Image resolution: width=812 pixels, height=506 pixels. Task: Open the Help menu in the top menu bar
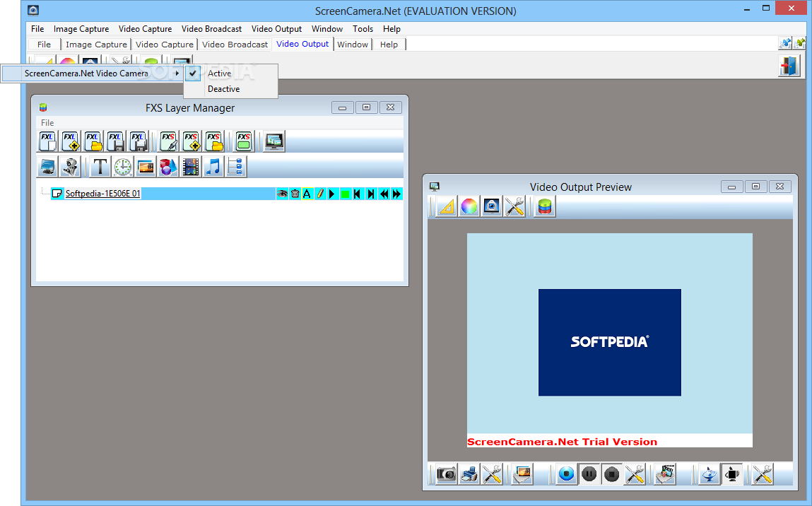[x=392, y=29]
